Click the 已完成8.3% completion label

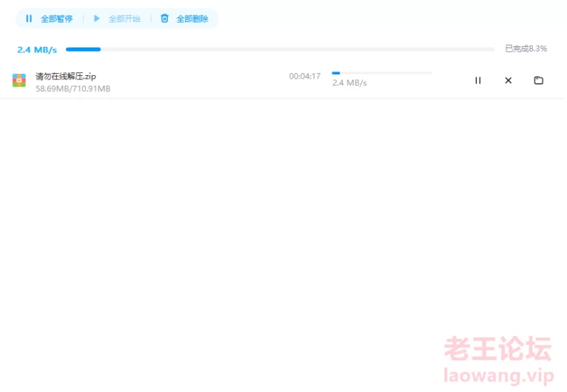(x=526, y=48)
